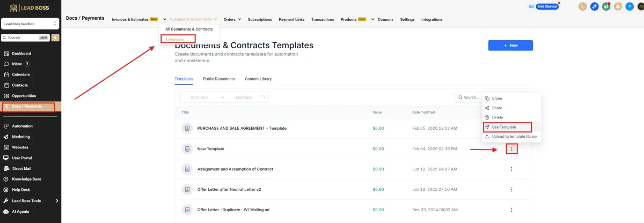
Task: Click the Help question mark icon in top bar
Action: (x=630, y=6)
